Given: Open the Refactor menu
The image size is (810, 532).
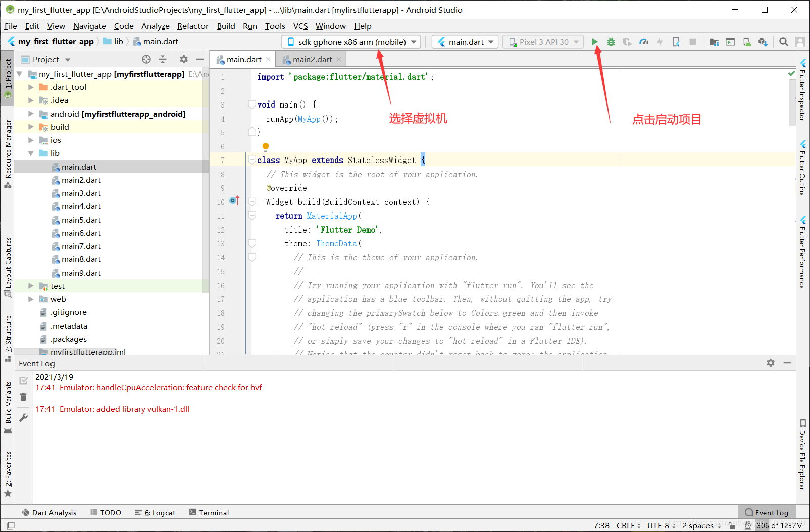Looking at the screenshot, I should click(192, 26).
